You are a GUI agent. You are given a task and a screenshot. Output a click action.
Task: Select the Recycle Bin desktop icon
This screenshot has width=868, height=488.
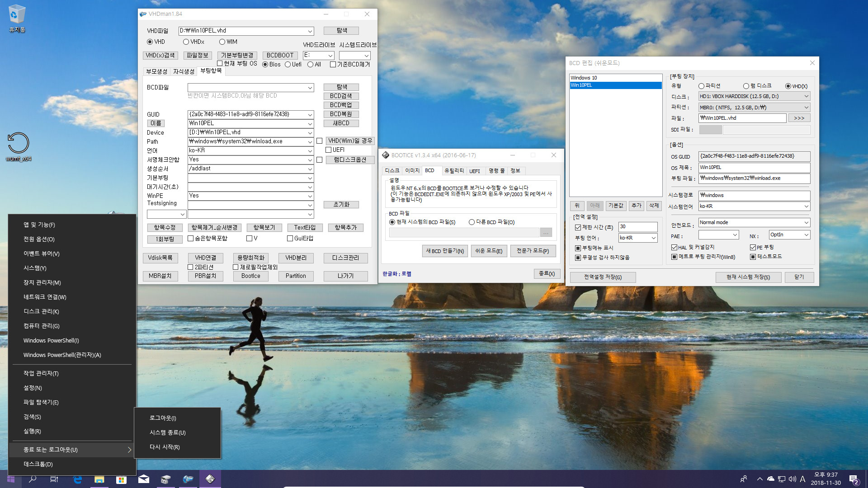point(17,18)
